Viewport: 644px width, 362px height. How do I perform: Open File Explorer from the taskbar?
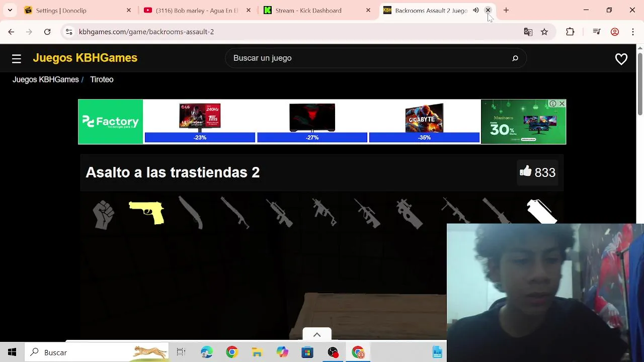[x=257, y=352]
